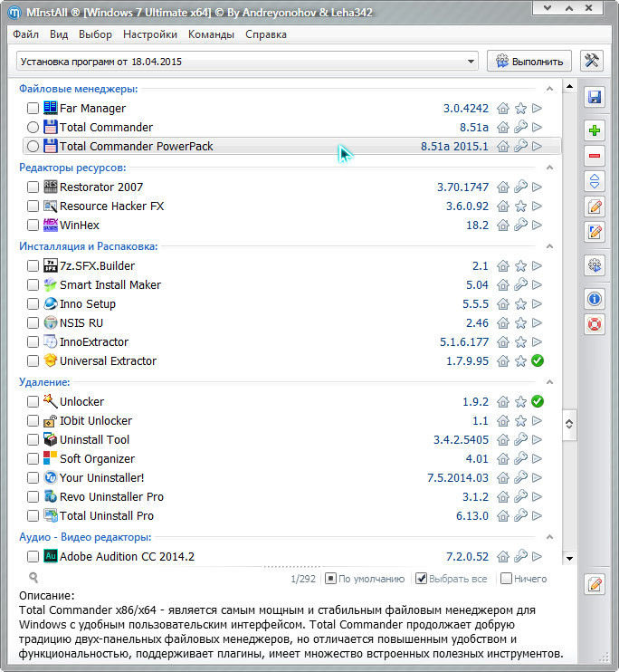
Task: Select the WinHex row label
Action: click(80, 225)
